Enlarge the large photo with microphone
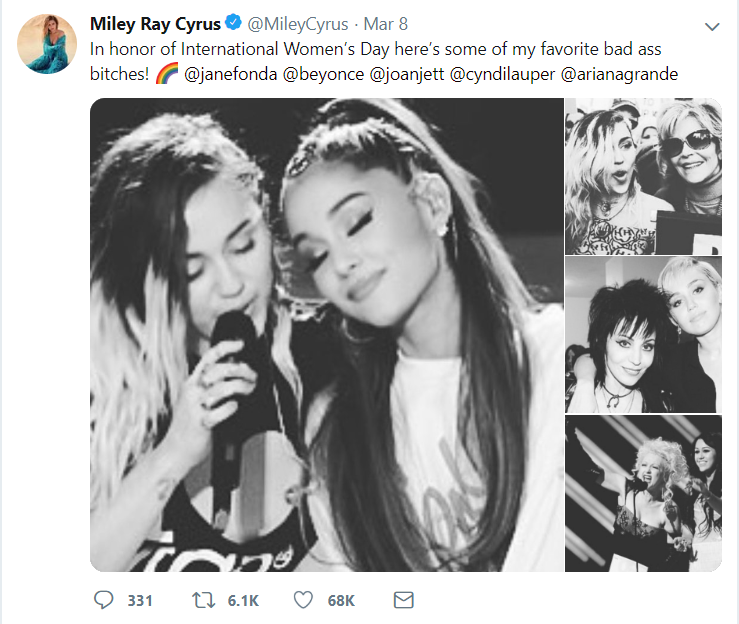 pyautogui.click(x=324, y=334)
